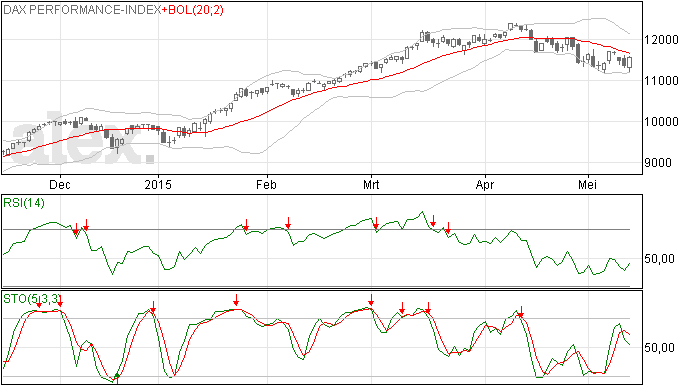Image resolution: width=690 pixels, height=387 pixels.
Task: Click the Dec date axis label
Action: tap(60, 184)
